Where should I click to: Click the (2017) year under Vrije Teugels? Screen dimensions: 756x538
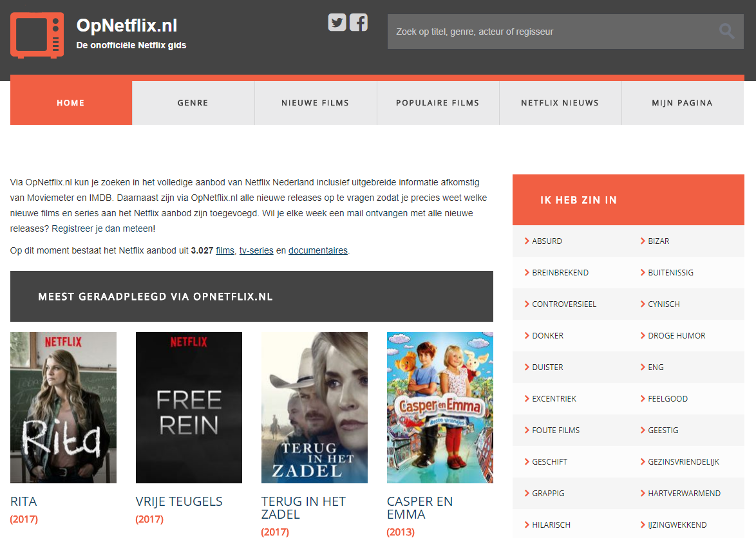tap(149, 519)
